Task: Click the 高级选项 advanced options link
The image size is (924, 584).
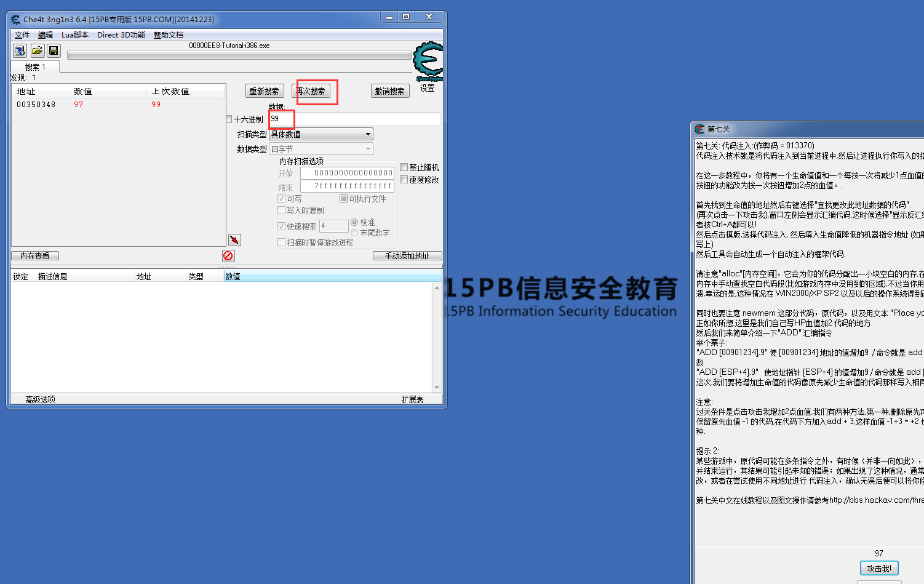Action: pyautogui.click(x=41, y=399)
